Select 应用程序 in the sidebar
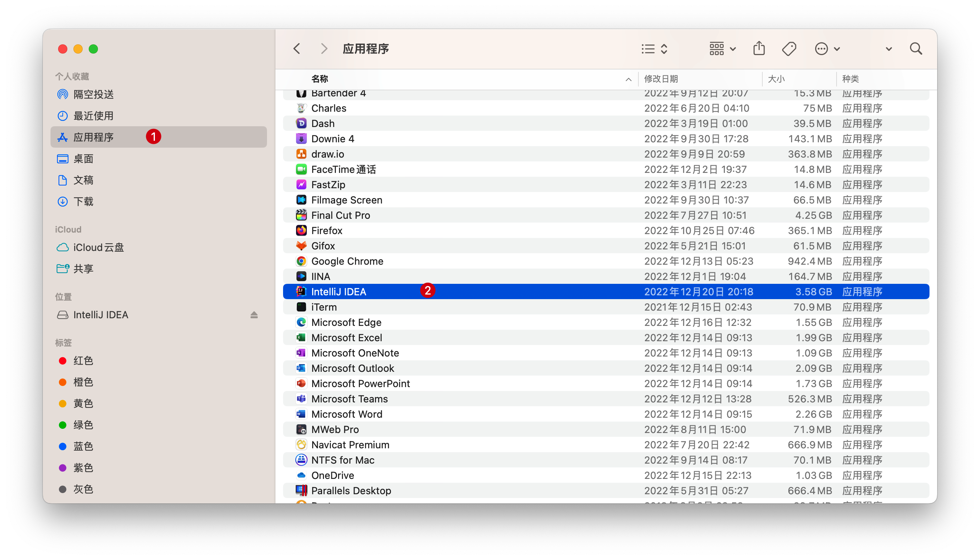This screenshot has height=560, width=980. click(158, 137)
